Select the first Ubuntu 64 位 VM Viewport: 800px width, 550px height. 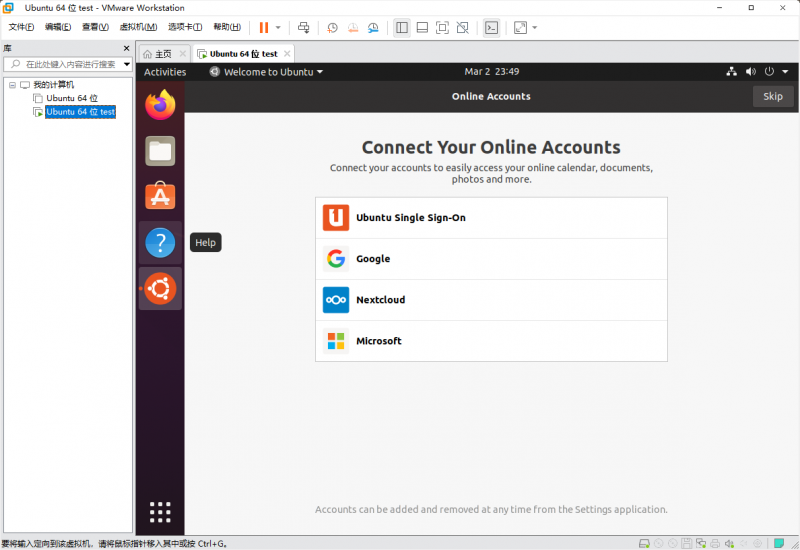click(x=72, y=98)
